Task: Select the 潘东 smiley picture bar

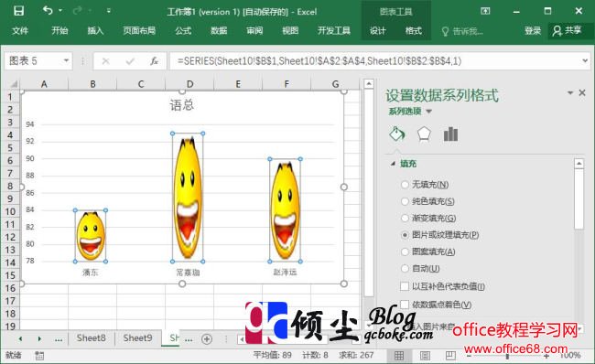Action: [91, 236]
